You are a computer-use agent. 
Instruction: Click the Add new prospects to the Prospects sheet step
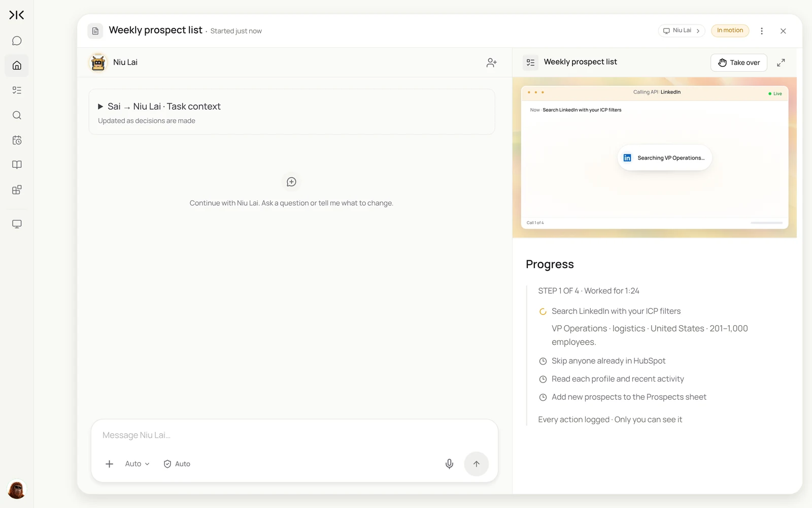click(629, 397)
